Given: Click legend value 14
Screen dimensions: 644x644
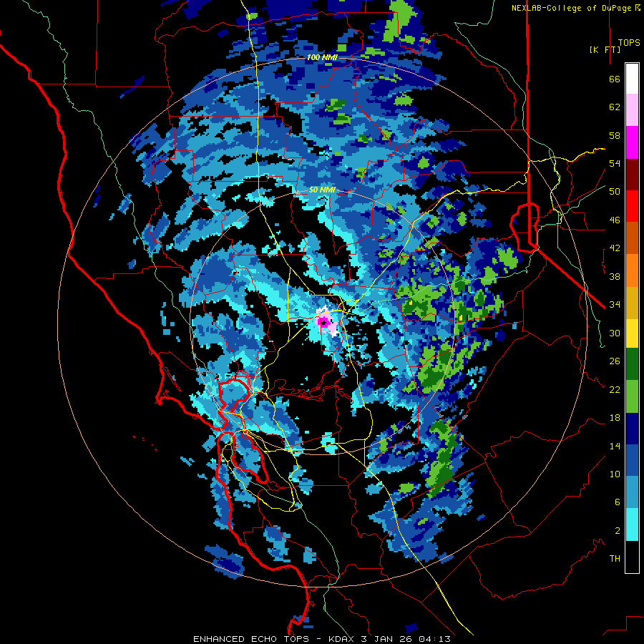Looking at the screenshot, I should click(615, 446).
